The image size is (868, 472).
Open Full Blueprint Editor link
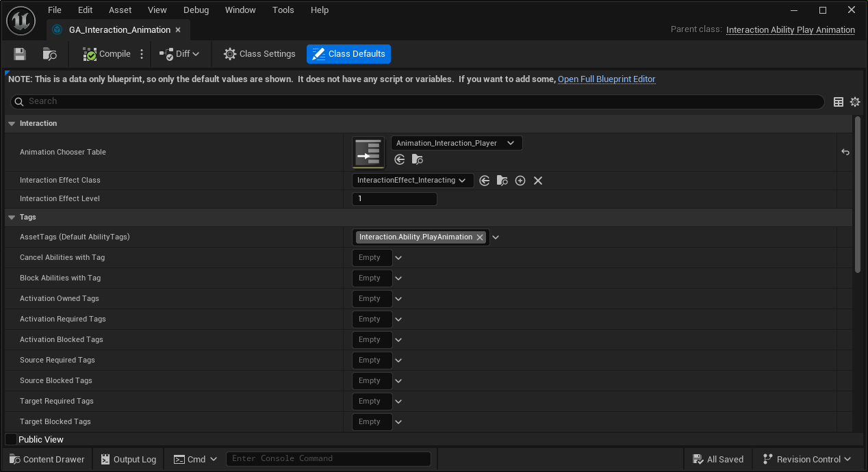tap(607, 79)
